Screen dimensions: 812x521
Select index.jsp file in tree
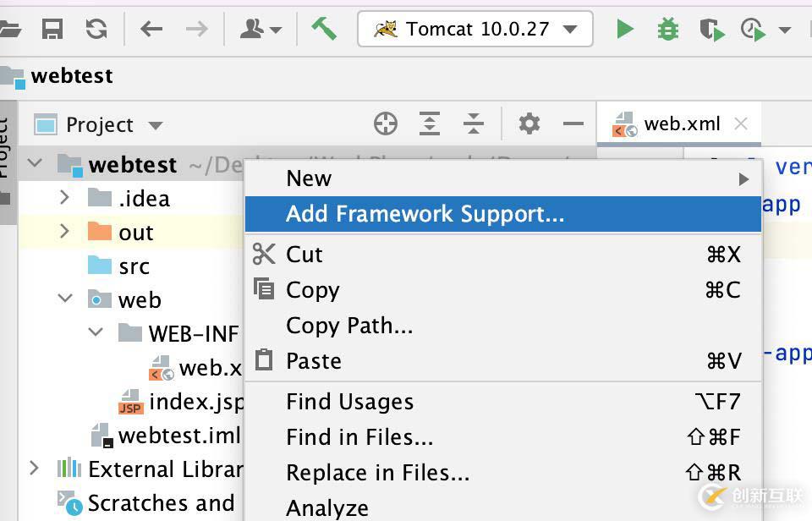point(181,402)
